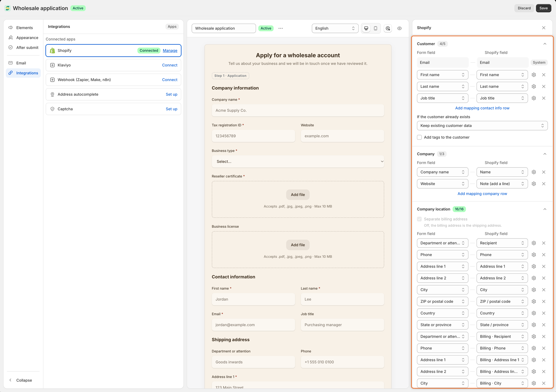Open the Appearance sidebar item
Image resolution: width=556 pixels, height=392 pixels.
tap(23, 38)
